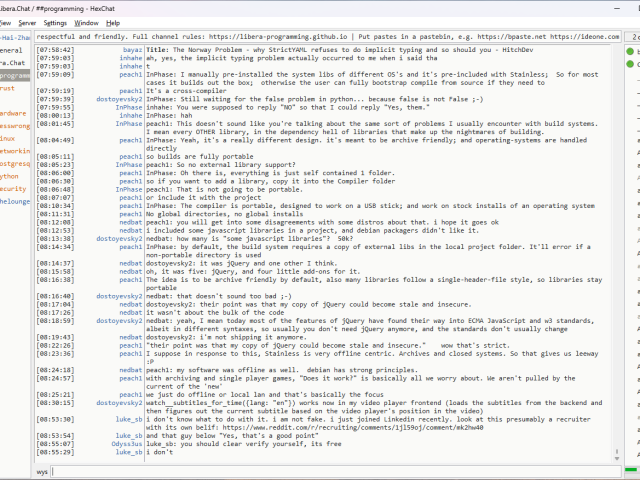Open the currently highlighted programming channel
The width and height of the screenshot is (640, 480).
pos(15,75)
